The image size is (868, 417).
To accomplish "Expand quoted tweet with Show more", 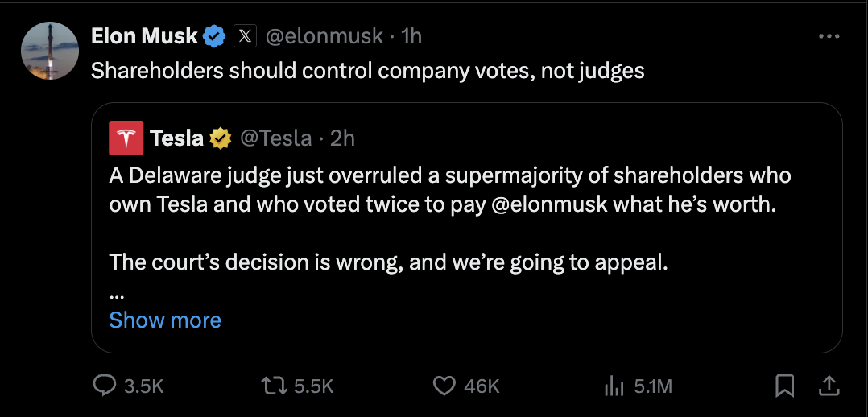I will [x=165, y=320].
